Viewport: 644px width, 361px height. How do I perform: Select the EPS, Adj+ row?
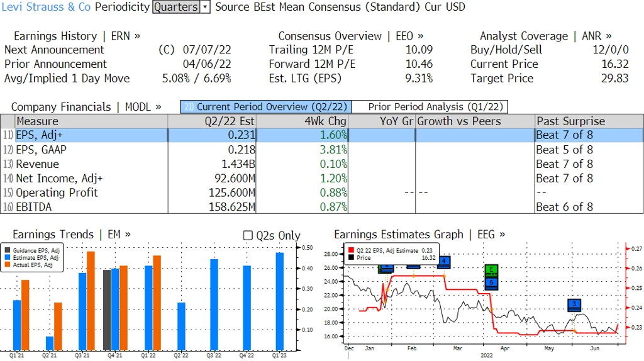[x=322, y=135]
